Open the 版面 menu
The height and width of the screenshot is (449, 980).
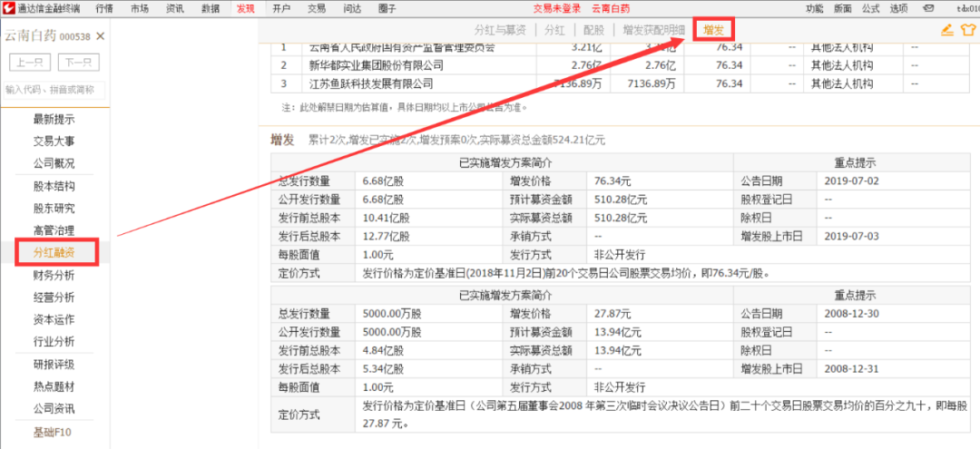pyautogui.click(x=842, y=8)
